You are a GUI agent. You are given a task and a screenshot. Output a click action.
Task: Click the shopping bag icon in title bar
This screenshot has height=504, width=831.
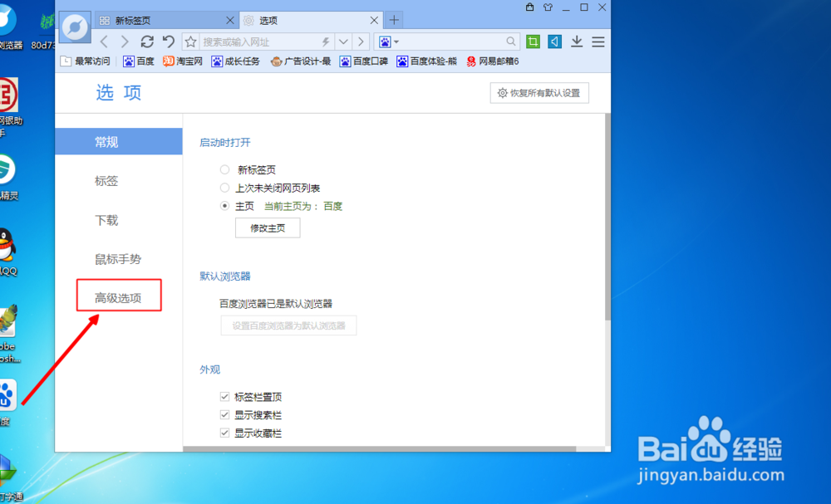pyautogui.click(x=529, y=7)
